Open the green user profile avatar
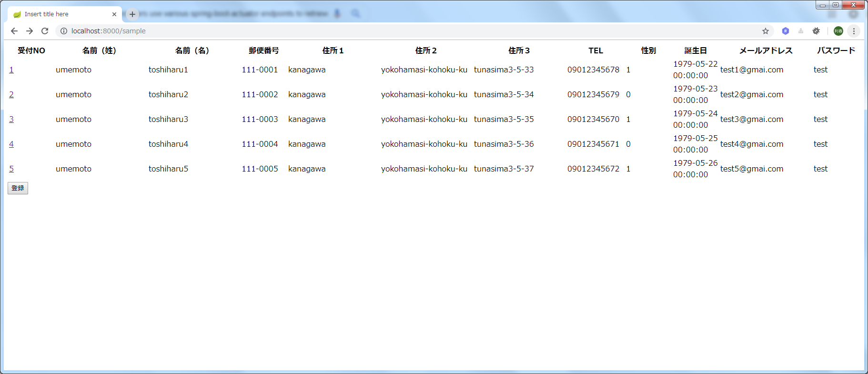 [838, 31]
